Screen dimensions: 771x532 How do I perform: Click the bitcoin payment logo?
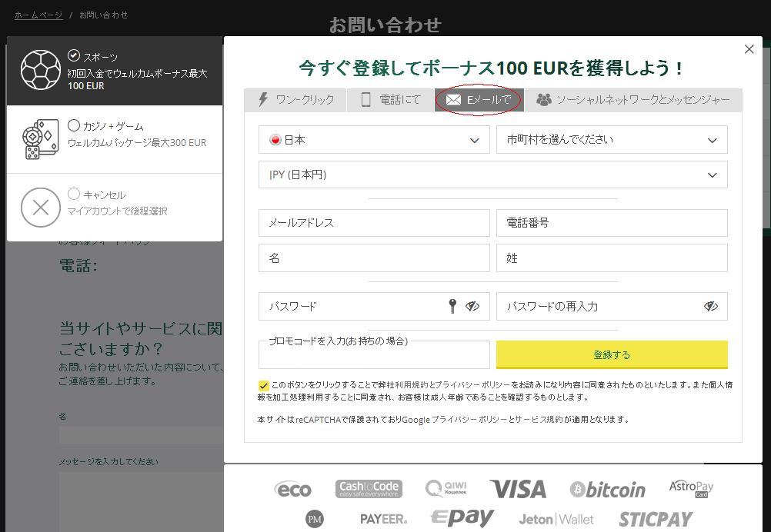click(607, 489)
